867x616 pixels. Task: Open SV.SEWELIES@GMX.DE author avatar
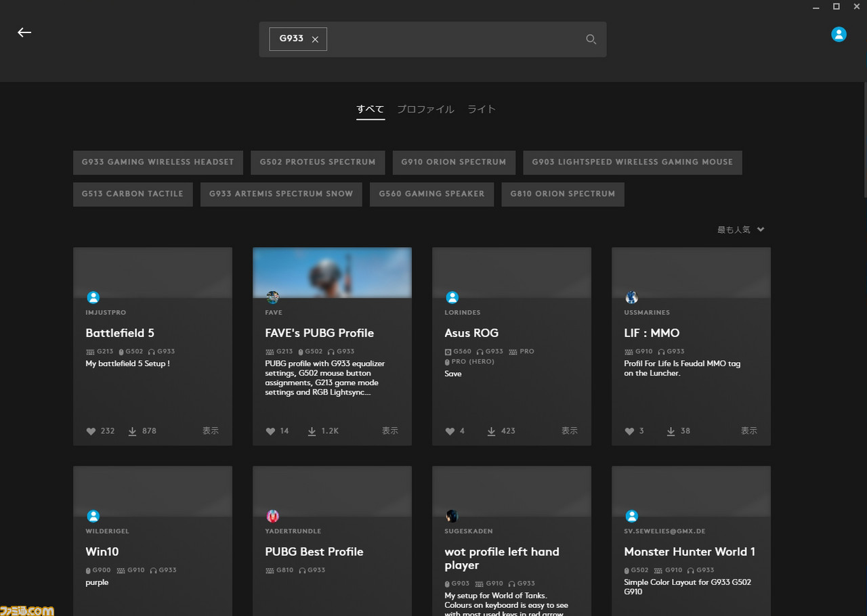tap(632, 516)
